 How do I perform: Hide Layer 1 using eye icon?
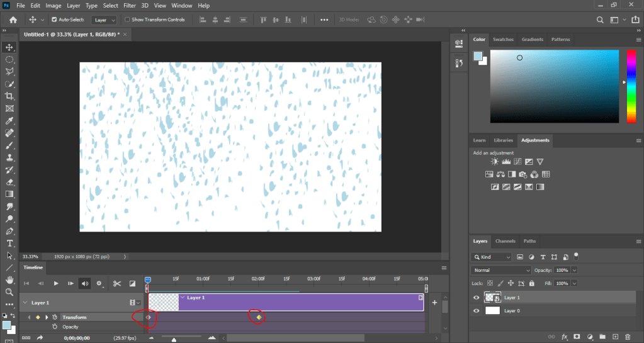[x=477, y=298]
